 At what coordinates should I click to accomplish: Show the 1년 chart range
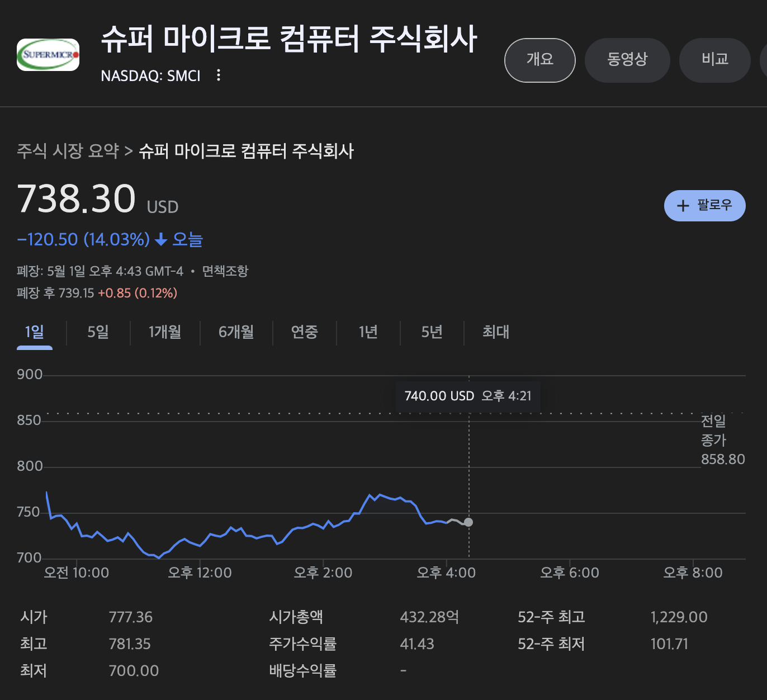[368, 333]
